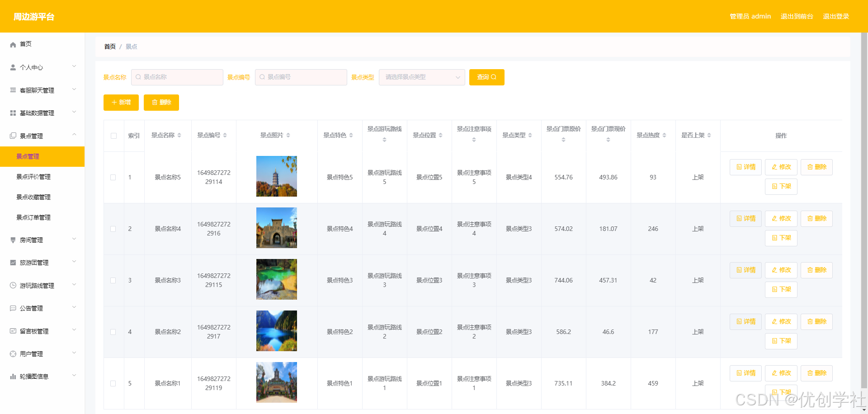
Task: Click the chat bubble icon for 公告管理
Action: (x=13, y=308)
